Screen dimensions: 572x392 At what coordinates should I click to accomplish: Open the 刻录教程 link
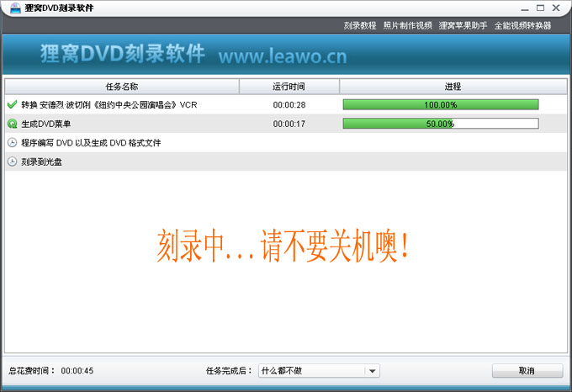click(x=360, y=25)
